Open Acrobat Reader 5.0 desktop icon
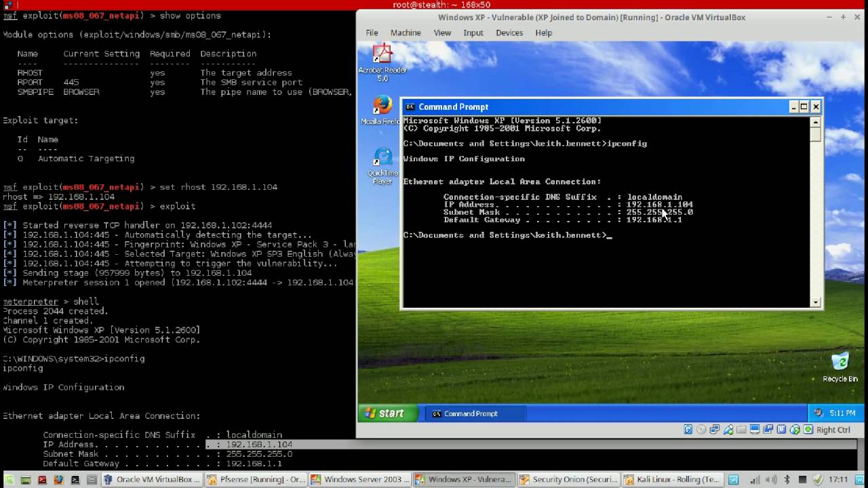868x488 pixels. (382, 62)
